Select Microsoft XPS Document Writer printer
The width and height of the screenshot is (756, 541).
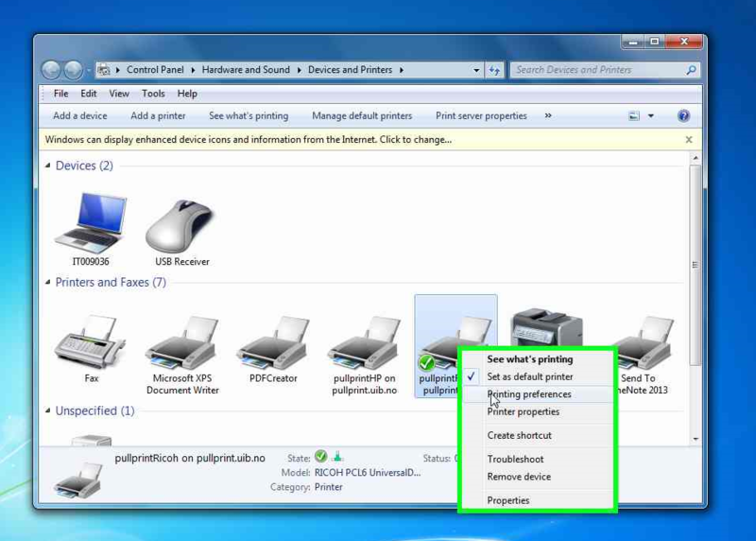tap(182, 342)
